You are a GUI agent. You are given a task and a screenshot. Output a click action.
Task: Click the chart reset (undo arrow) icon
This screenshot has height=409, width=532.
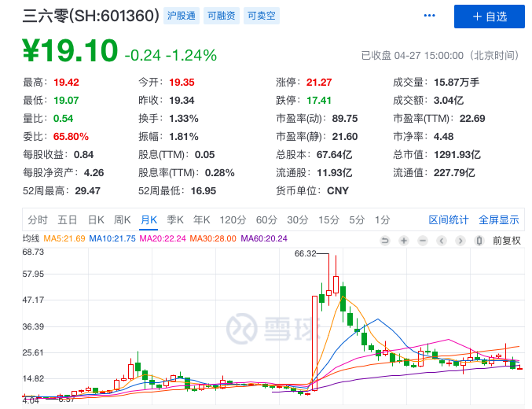pos(385,241)
